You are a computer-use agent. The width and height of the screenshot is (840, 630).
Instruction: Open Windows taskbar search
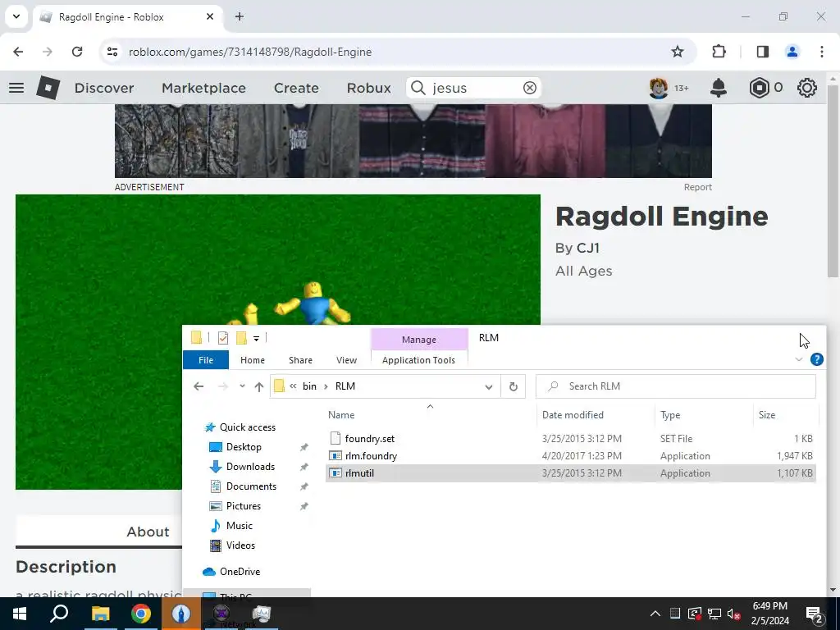(x=59, y=614)
